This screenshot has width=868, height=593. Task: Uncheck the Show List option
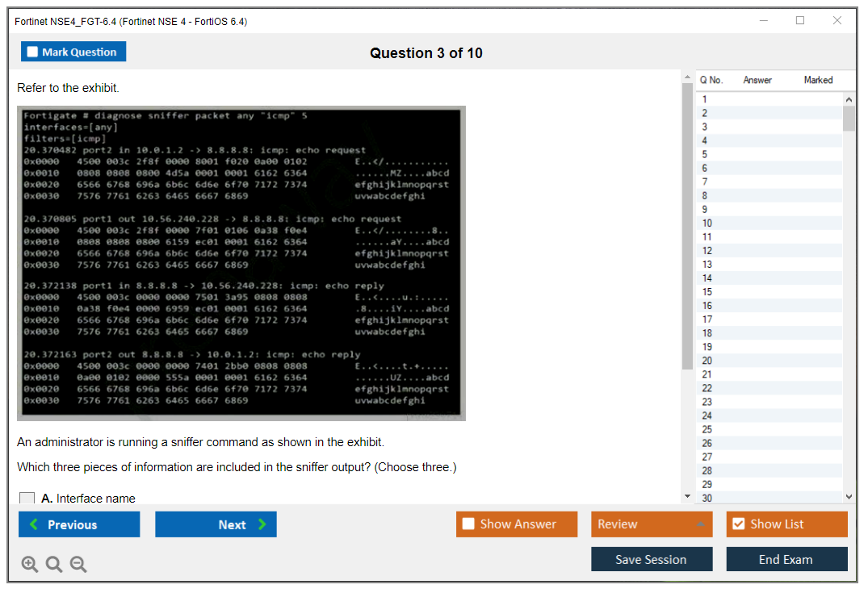pos(738,524)
